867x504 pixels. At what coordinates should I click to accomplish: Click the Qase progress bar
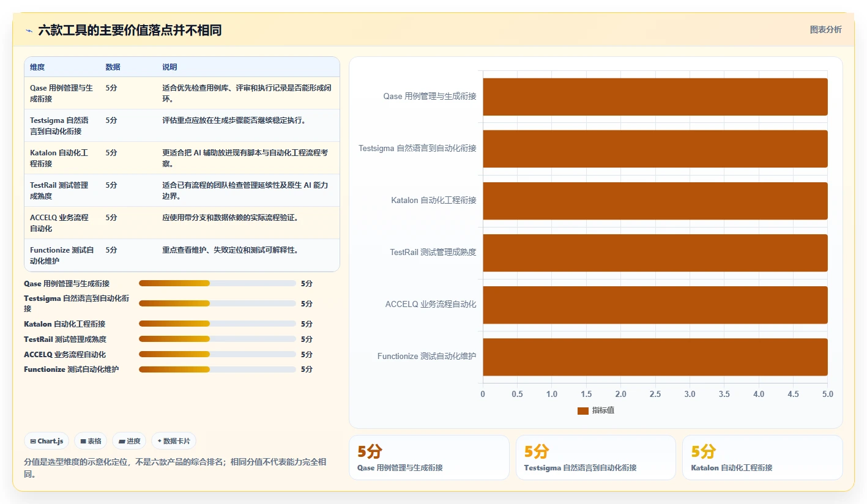(x=217, y=283)
